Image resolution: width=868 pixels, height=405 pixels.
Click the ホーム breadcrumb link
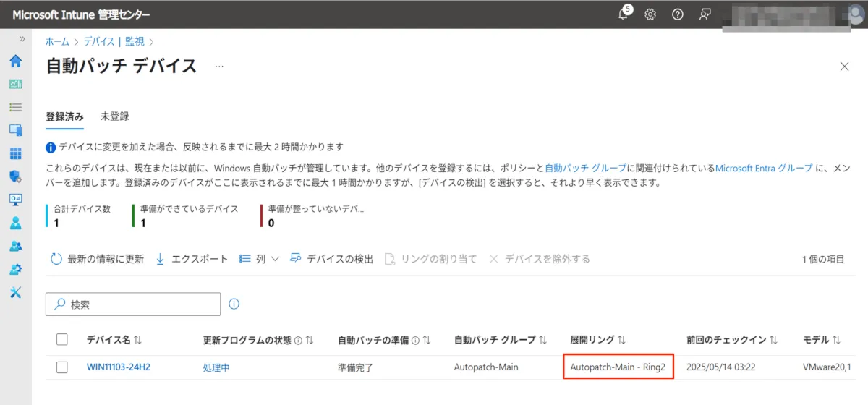pos(57,41)
